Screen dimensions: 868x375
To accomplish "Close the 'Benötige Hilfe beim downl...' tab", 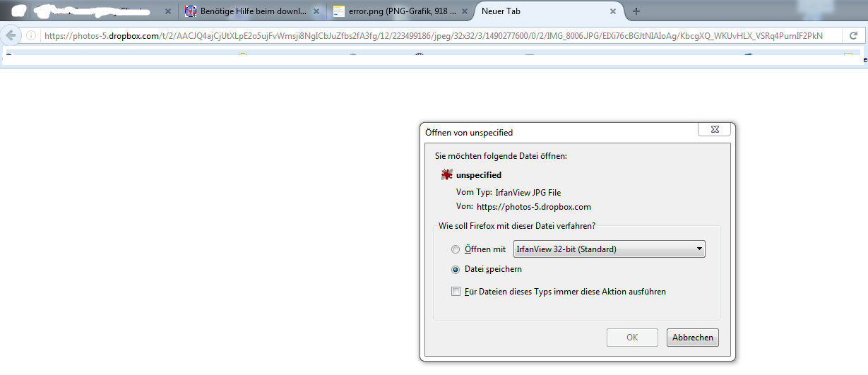I will coord(316,12).
